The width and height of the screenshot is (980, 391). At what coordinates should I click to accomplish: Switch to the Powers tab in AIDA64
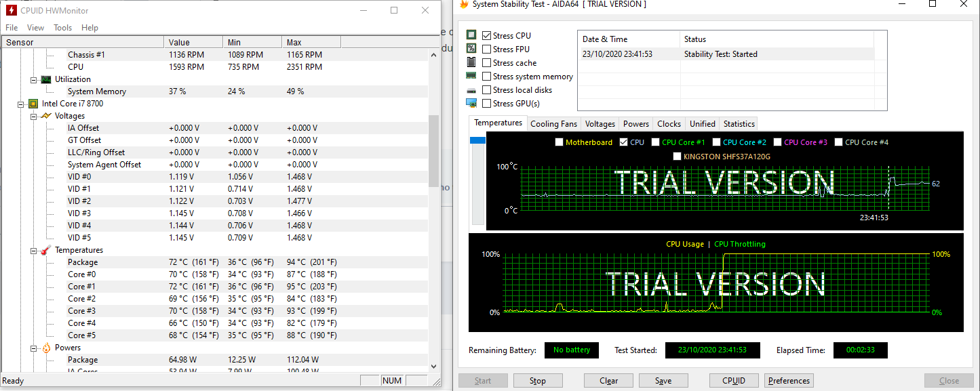click(636, 124)
